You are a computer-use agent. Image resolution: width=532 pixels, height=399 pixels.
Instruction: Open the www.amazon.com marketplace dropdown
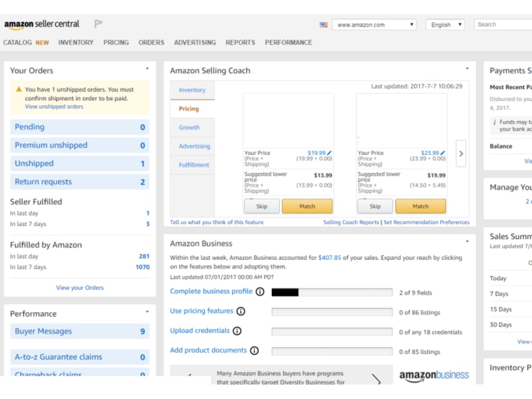(x=375, y=25)
